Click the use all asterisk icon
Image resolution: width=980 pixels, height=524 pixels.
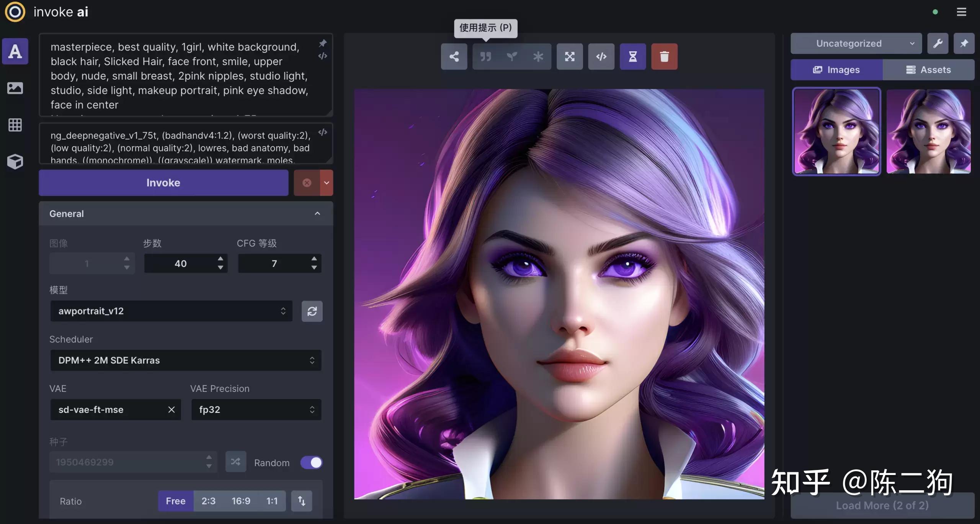point(538,57)
